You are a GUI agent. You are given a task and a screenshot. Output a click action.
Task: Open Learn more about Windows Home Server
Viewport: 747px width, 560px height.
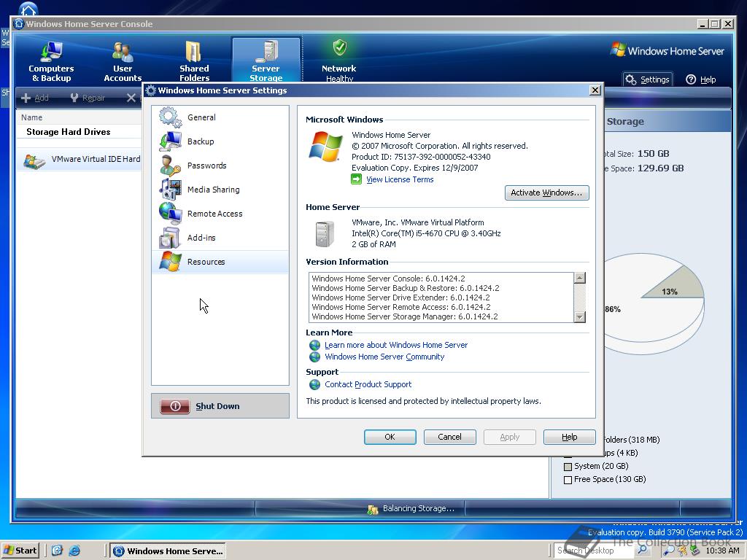click(396, 345)
